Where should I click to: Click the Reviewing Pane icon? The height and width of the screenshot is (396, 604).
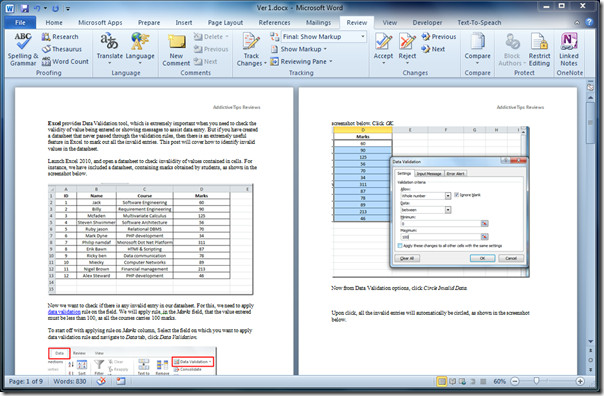274,61
